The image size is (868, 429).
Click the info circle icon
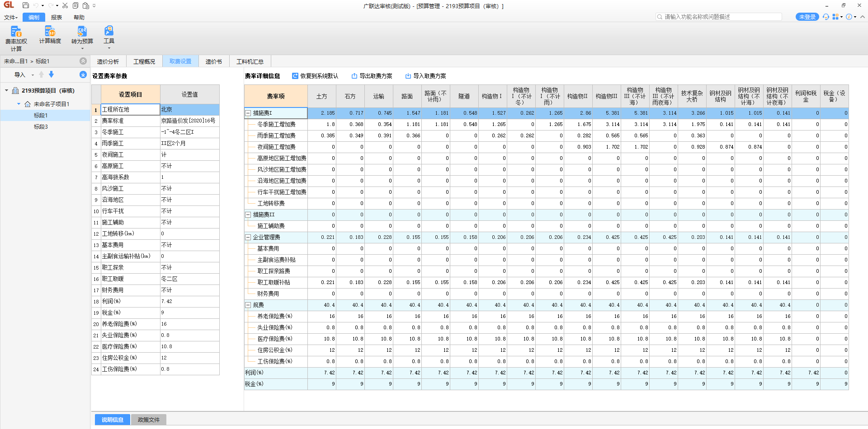[849, 17]
